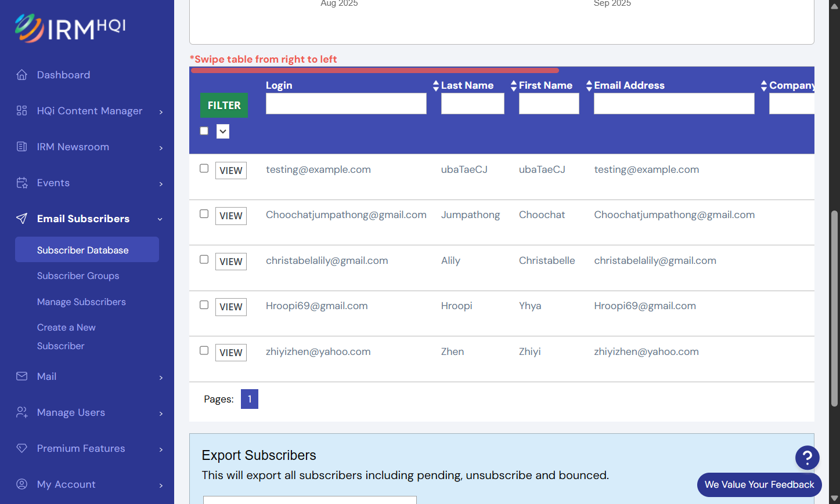Click the red horizontal table scroll bar
Image resolution: width=840 pixels, height=504 pixels.
(x=375, y=71)
